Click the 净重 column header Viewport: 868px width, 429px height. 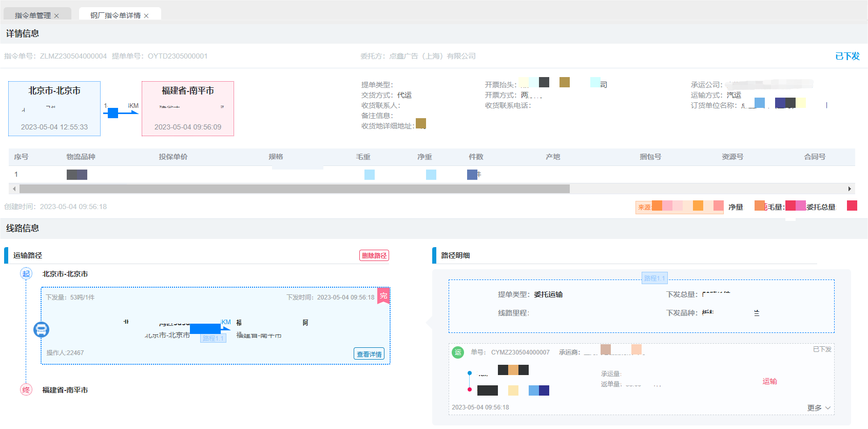tap(425, 157)
